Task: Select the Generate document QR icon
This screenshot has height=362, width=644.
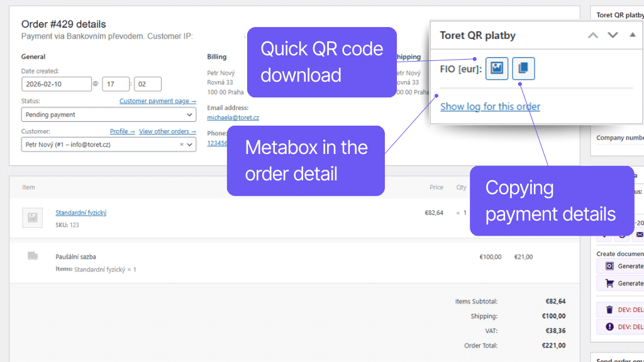Action: [608, 266]
